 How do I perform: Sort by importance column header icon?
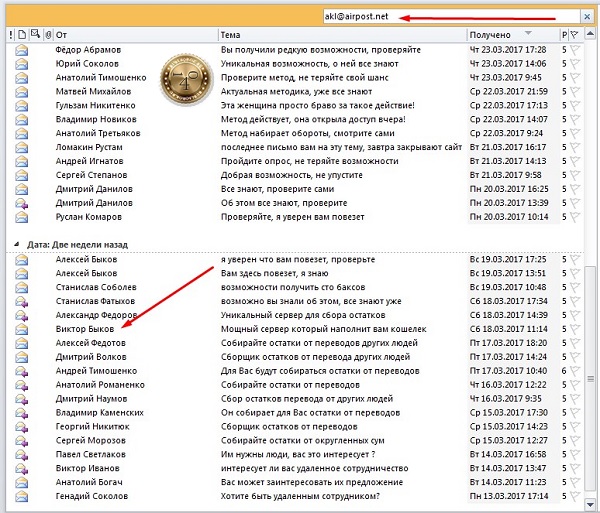(11, 35)
